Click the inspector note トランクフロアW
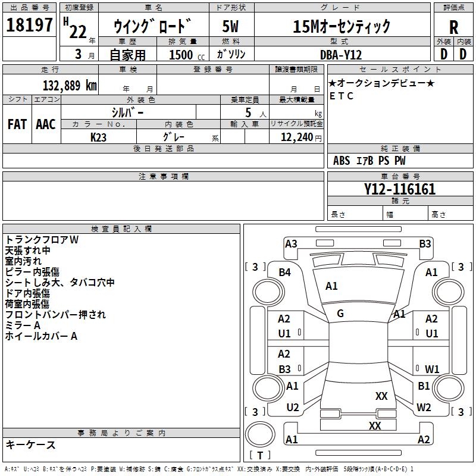Viewport: 476px width, 476px height. click(42, 240)
